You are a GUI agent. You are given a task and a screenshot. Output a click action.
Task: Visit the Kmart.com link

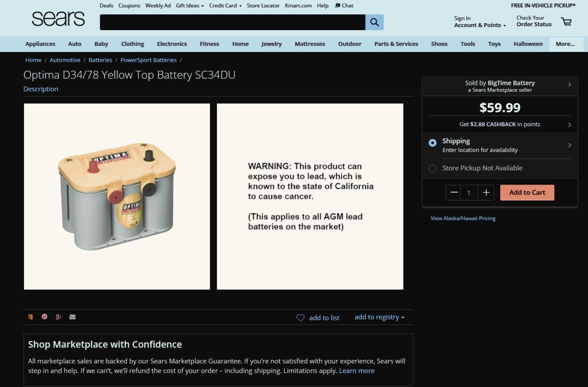coord(298,6)
